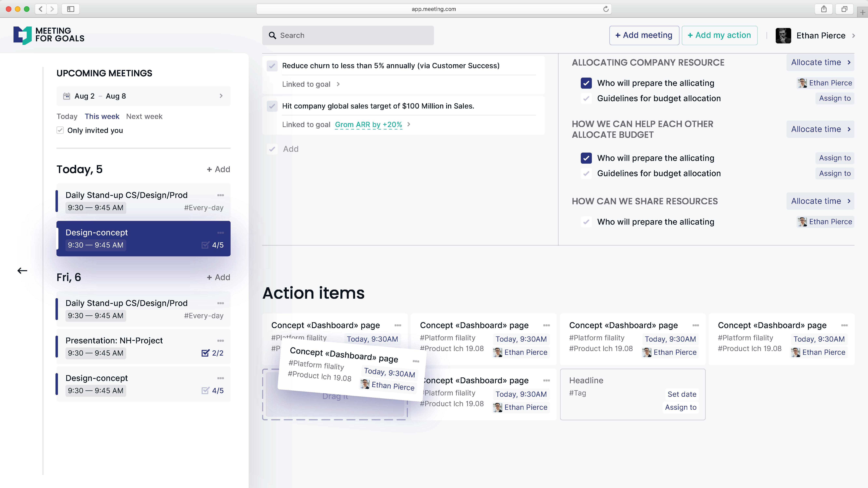868x488 pixels.
Task: Select Today's Daily Stand-up CS/Design/Prod meeting
Action: (x=143, y=201)
